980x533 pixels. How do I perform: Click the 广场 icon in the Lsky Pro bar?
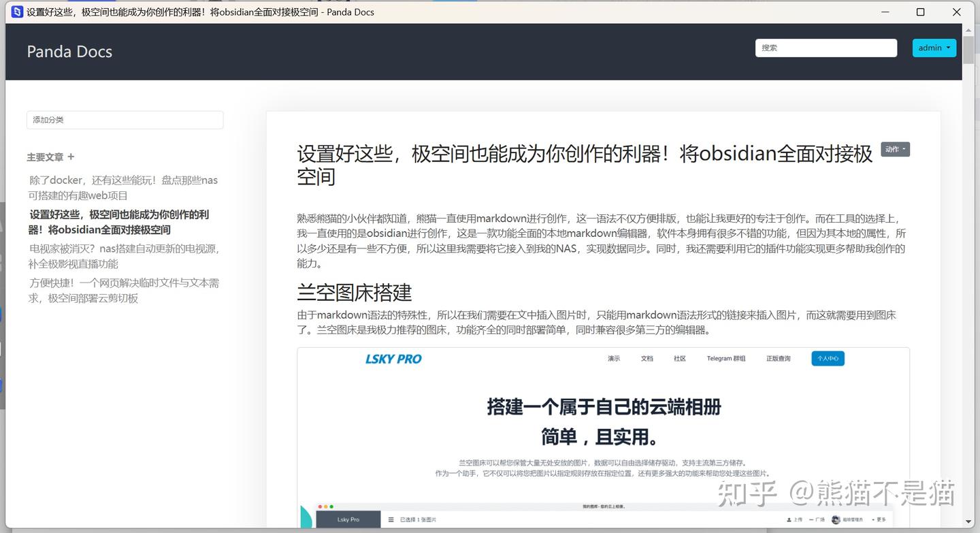812,519
